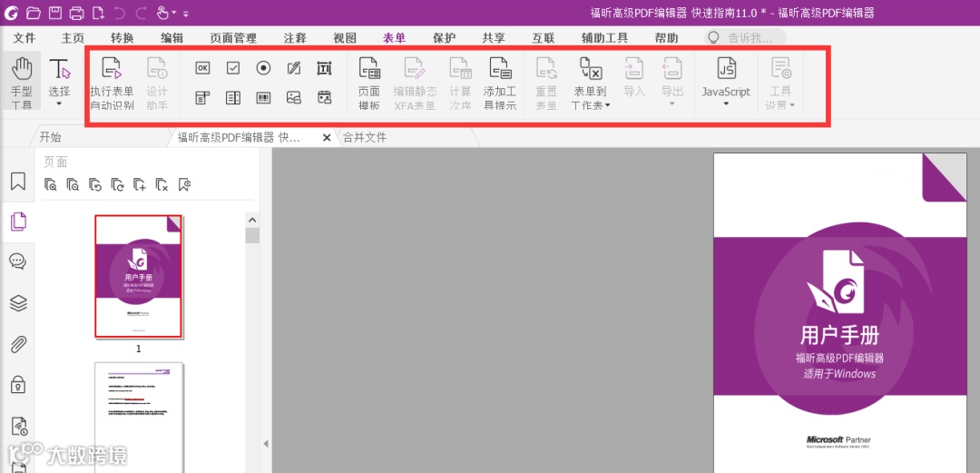Select the 手型工具 hand tool
The width and height of the screenshot is (980, 473).
click(x=22, y=82)
